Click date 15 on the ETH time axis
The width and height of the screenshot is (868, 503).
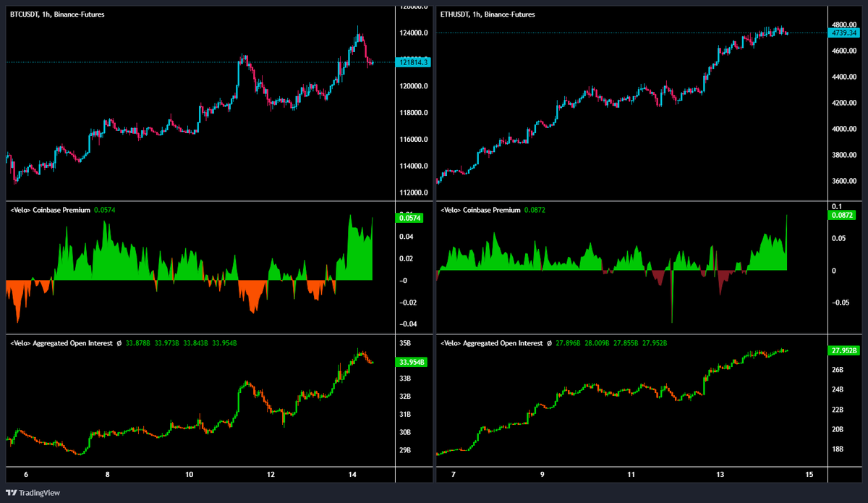809,475
